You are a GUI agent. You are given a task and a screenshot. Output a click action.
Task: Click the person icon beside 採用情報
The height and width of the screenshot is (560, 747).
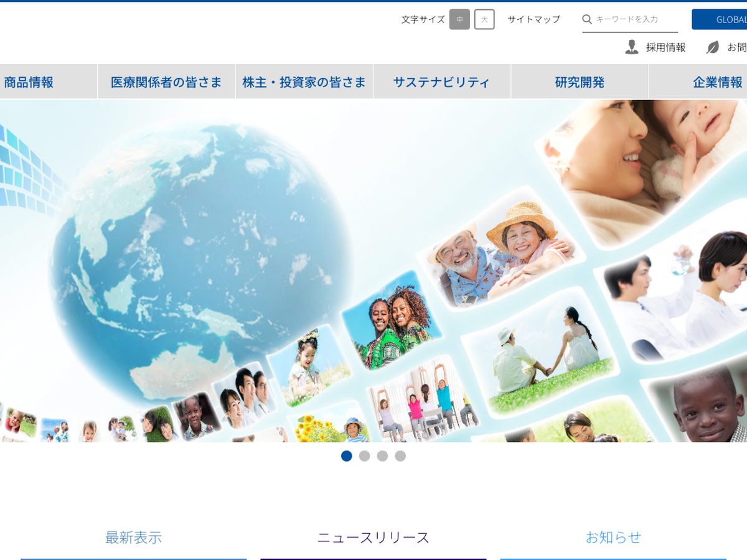(x=632, y=47)
